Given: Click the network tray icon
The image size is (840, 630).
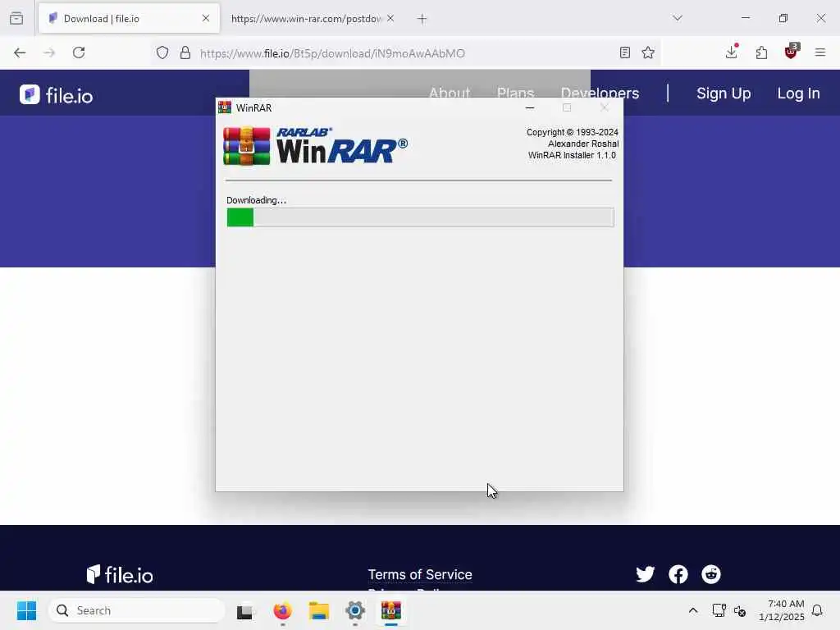Looking at the screenshot, I should (719, 610).
